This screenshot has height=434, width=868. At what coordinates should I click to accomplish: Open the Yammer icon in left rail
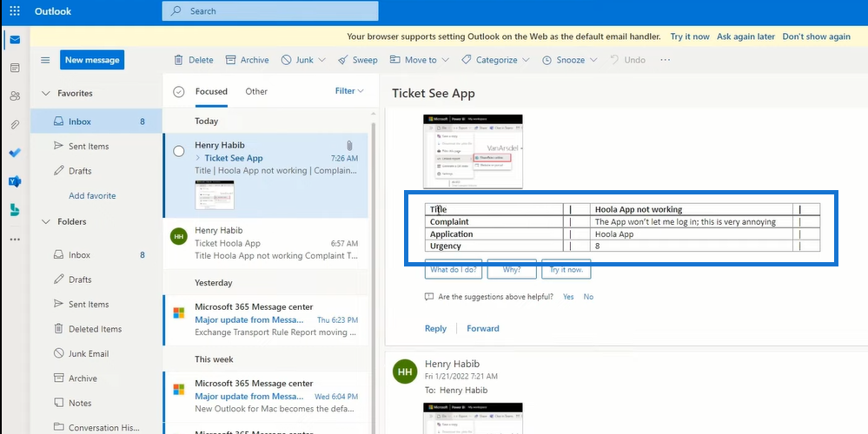click(x=15, y=181)
